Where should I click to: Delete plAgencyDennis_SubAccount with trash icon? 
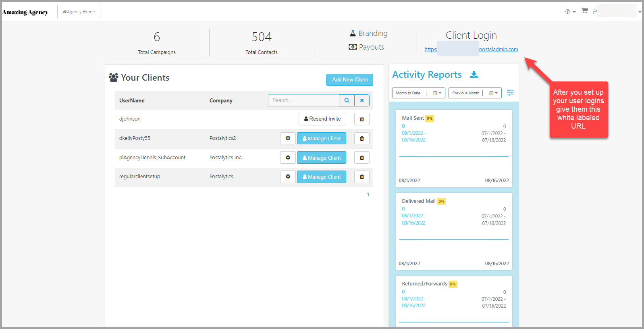click(362, 158)
